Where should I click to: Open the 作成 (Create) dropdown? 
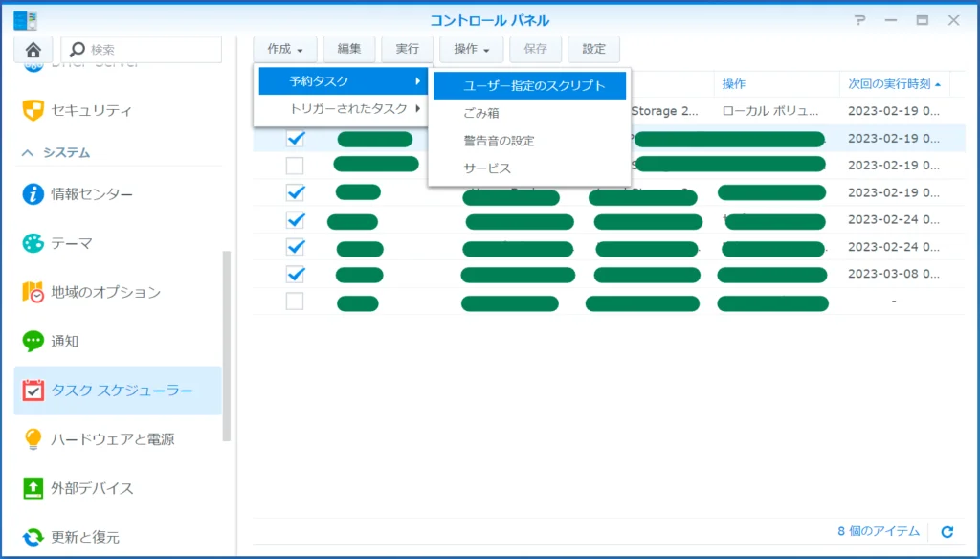(x=285, y=49)
